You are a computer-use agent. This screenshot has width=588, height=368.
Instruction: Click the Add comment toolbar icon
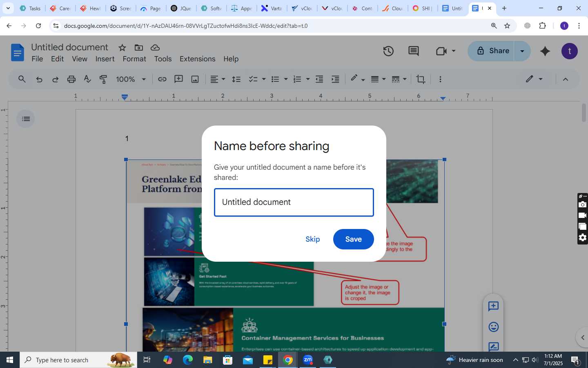coord(178,79)
